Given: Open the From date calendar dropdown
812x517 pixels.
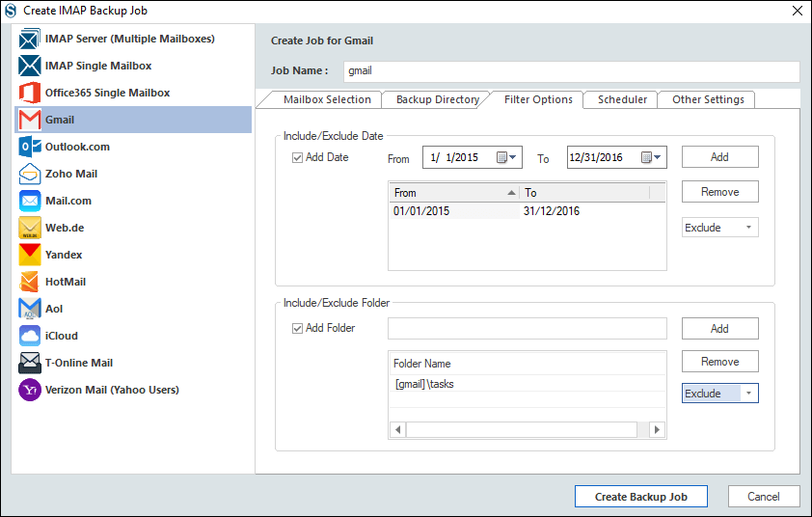Looking at the screenshot, I should pyautogui.click(x=506, y=157).
